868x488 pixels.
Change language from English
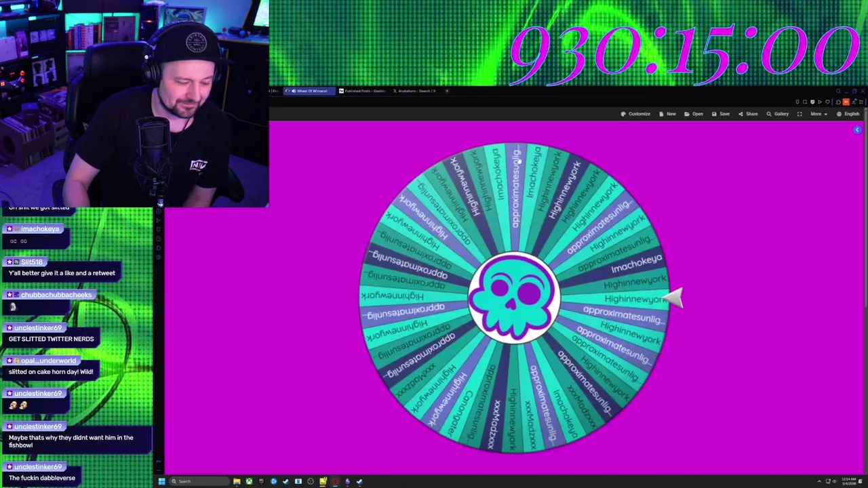coord(848,114)
